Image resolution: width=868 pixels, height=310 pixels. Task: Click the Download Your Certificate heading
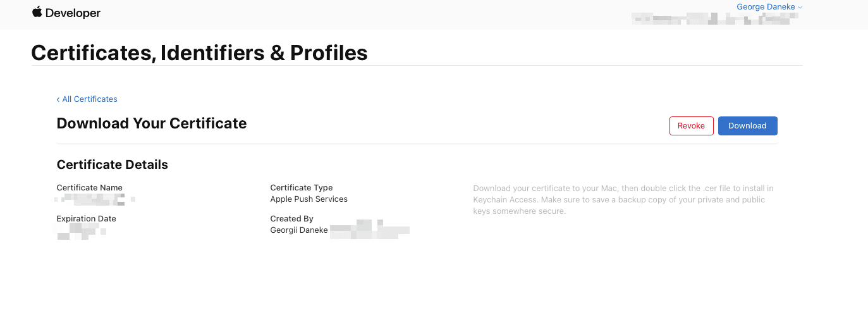coord(152,123)
